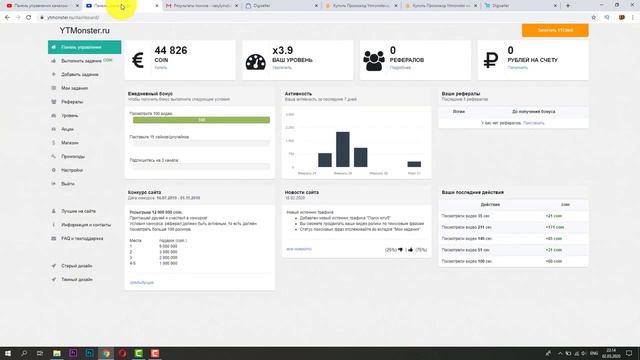640x360 pixels.
Task: Open Выполнить задание in the sidebar
Action: click(x=81, y=61)
